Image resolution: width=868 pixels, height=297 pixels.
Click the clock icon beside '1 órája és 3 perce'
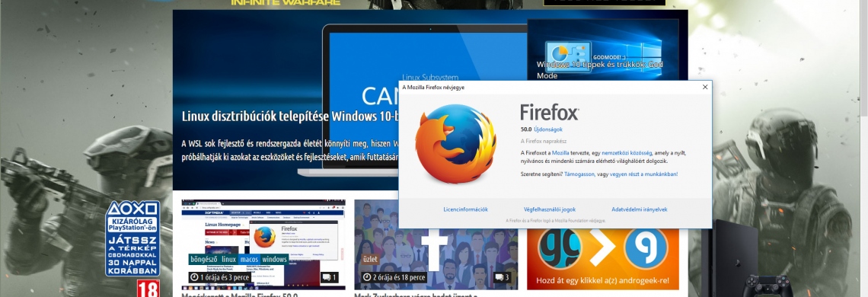pyautogui.click(x=194, y=277)
